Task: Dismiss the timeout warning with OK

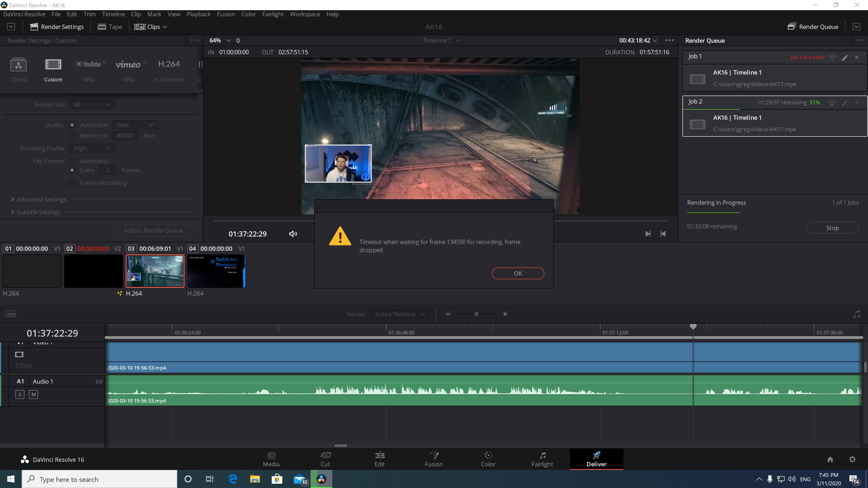Action: pyautogui.click(x=518, y=273)
